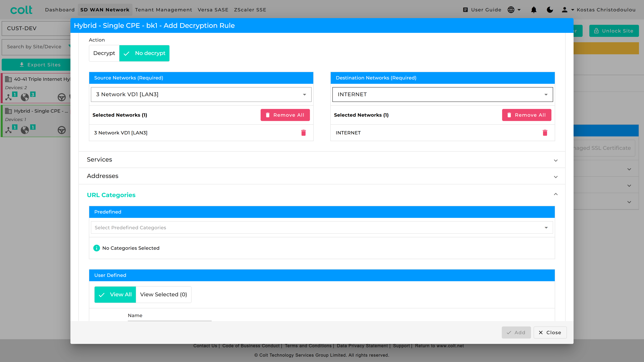Image resolution: width=644 pixels, height=362 pixels.
Task: Toggle dark mode moon icon
Action: tap(550, 10)
